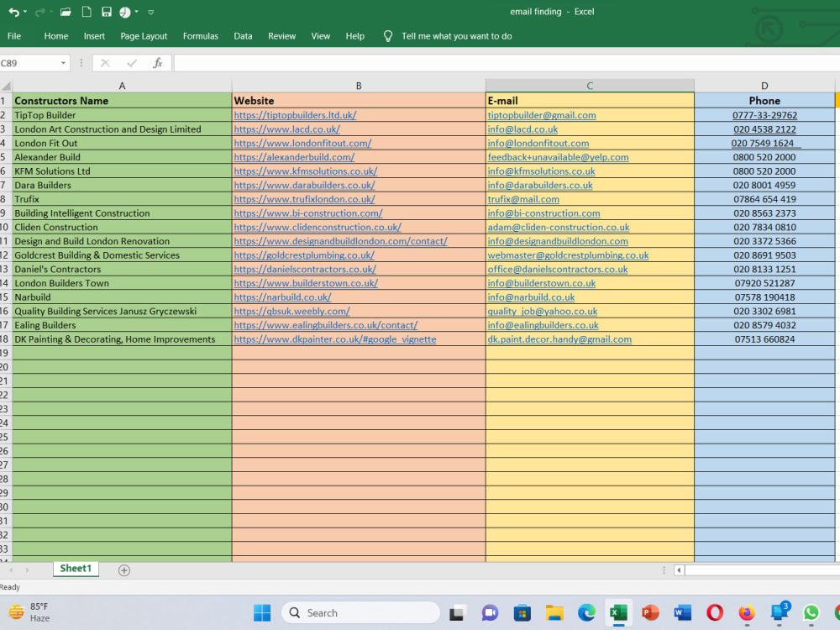The image size is (840, 630).
Task: Open the Review tab
Action: (x=281, y=36)
